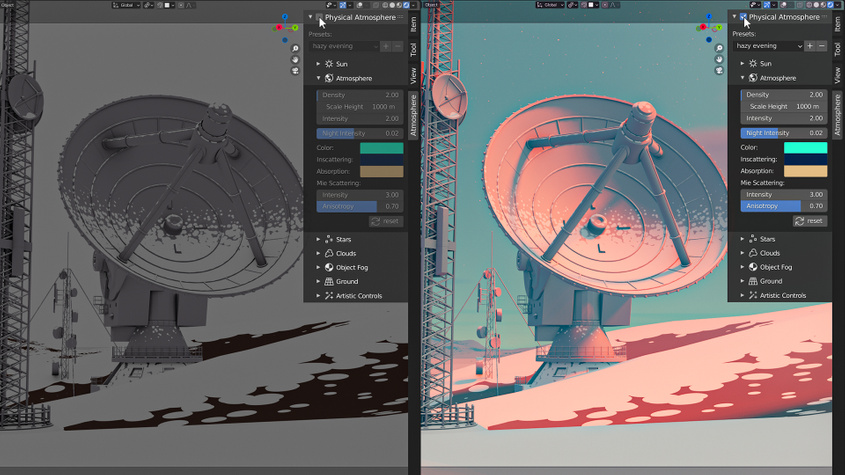845x475 pixels.
Task: Select wireframe shading mode in right viewport header
Action: [809, 5]
